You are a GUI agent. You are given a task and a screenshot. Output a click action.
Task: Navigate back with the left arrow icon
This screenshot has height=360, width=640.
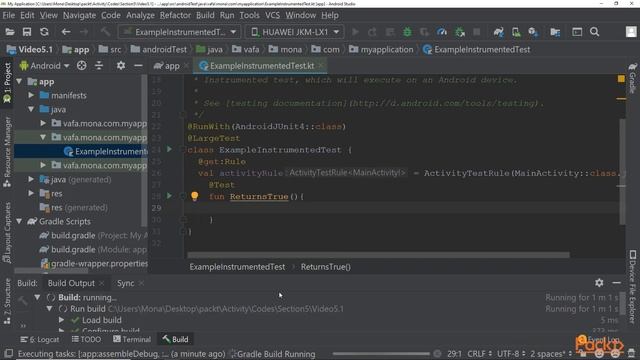pyautogui.click(x=66, y=32)
